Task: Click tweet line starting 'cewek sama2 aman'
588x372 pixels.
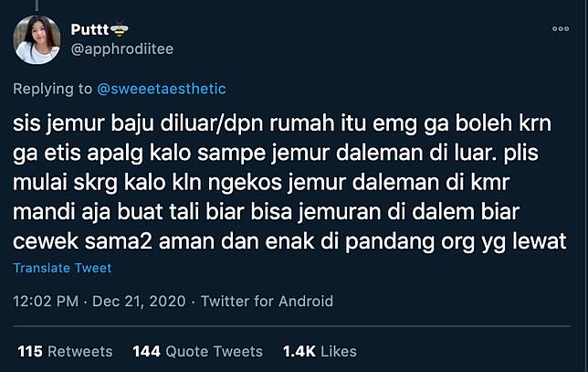Action: point(289,241)
